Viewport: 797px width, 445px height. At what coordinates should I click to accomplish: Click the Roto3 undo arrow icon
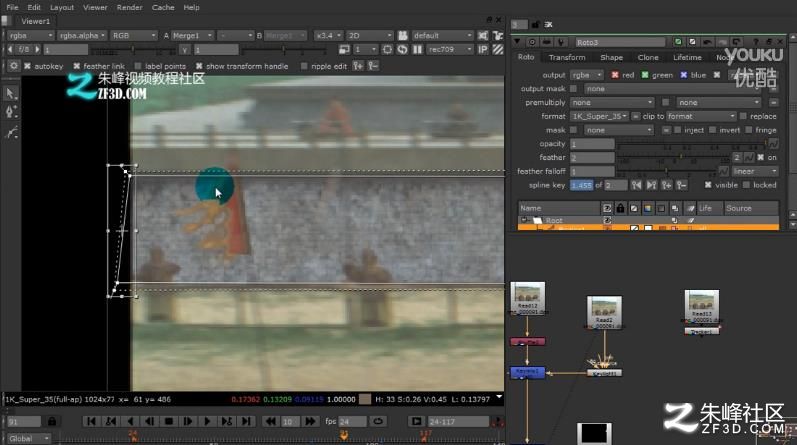pos(707,42)
